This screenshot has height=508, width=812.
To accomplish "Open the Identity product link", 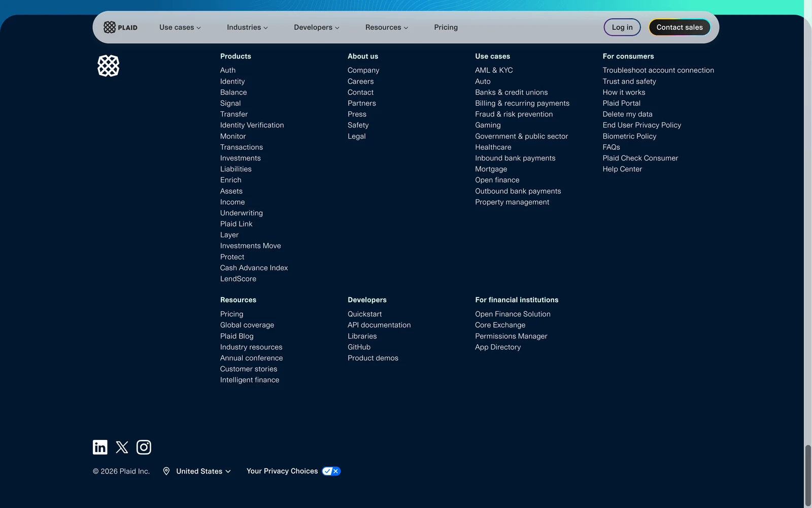I will pyautogui.click(x=232, y=81).
